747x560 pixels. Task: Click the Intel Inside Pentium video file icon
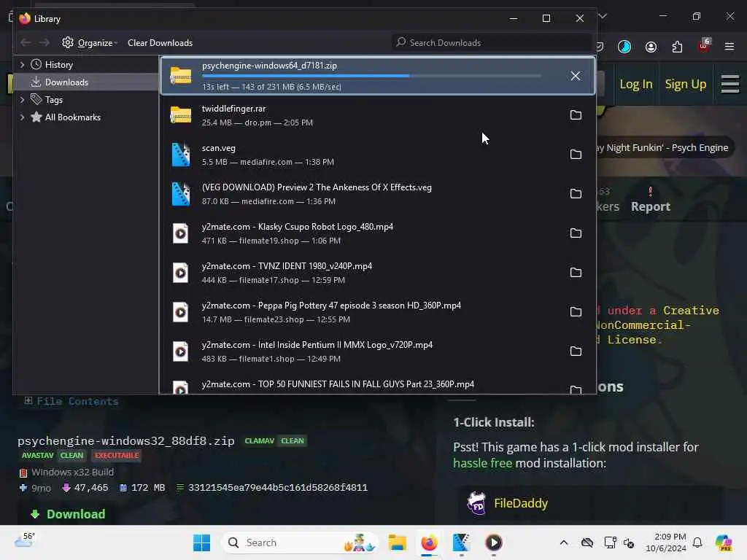pos(181,351)
